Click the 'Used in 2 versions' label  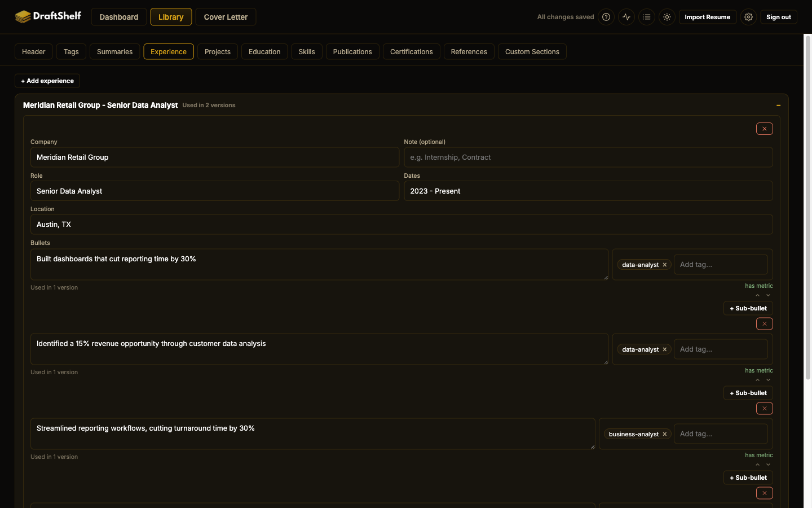tap(209, 106)
